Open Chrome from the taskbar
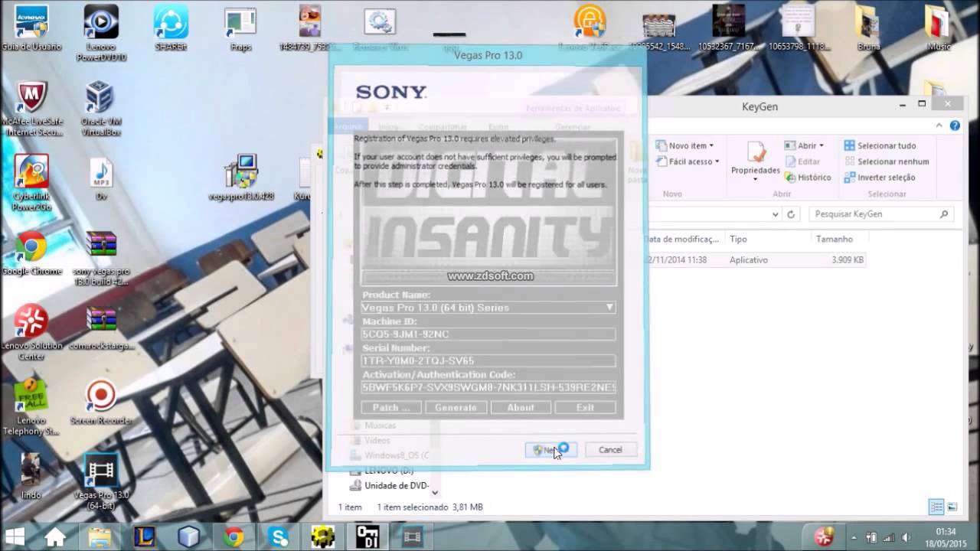Image resolution: width=980 pixels, height=551 pixels. [234, 536]
